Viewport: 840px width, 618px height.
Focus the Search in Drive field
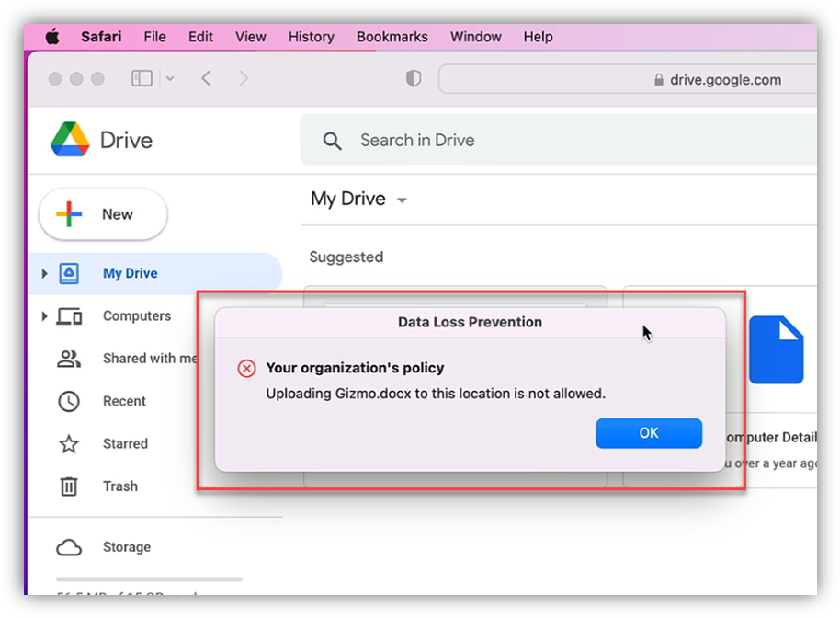point(558,140)
